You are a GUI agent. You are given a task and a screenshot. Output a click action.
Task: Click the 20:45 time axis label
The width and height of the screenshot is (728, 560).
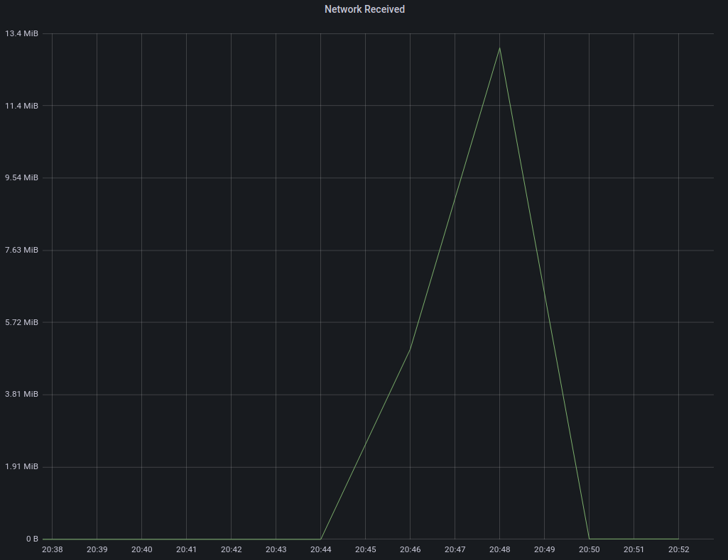(x=365, y=550)
